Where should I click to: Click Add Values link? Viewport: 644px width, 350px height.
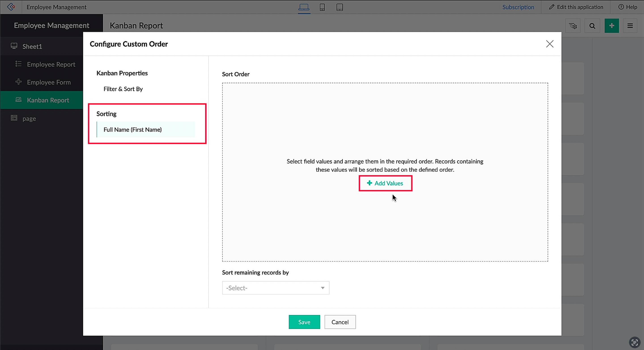[x=385, y=183]
